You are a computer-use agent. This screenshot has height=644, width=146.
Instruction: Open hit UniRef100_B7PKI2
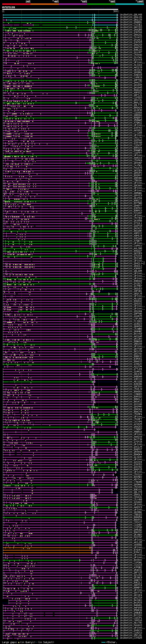131,552
